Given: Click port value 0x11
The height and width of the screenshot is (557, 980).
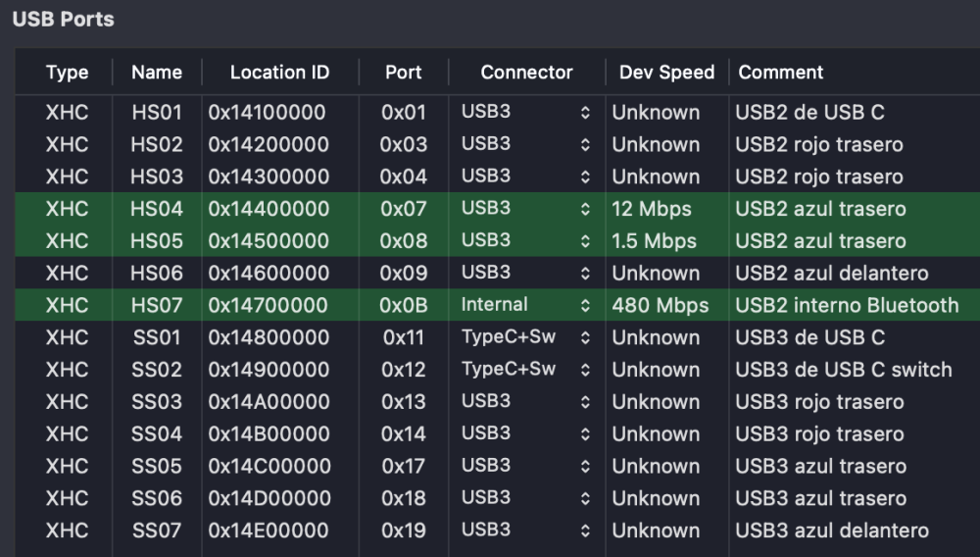Looking at the screenshot, I should tap(403, 337).
